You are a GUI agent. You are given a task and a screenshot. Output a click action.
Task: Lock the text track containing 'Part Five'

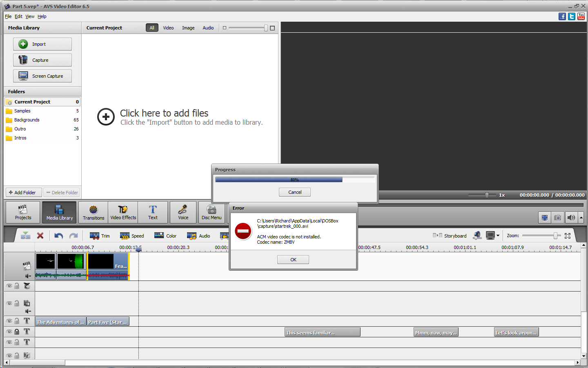click(x=17, y=321)
